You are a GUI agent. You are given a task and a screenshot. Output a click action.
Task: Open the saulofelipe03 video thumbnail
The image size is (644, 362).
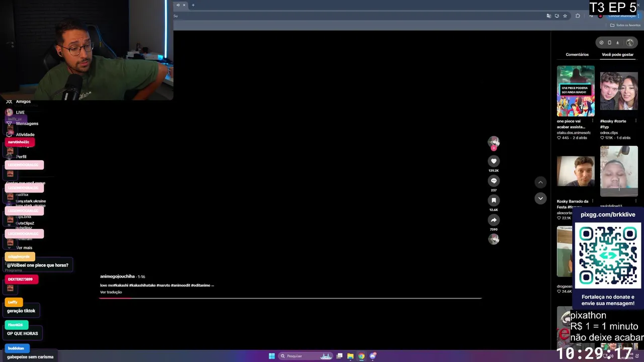(x=619, y=171)
